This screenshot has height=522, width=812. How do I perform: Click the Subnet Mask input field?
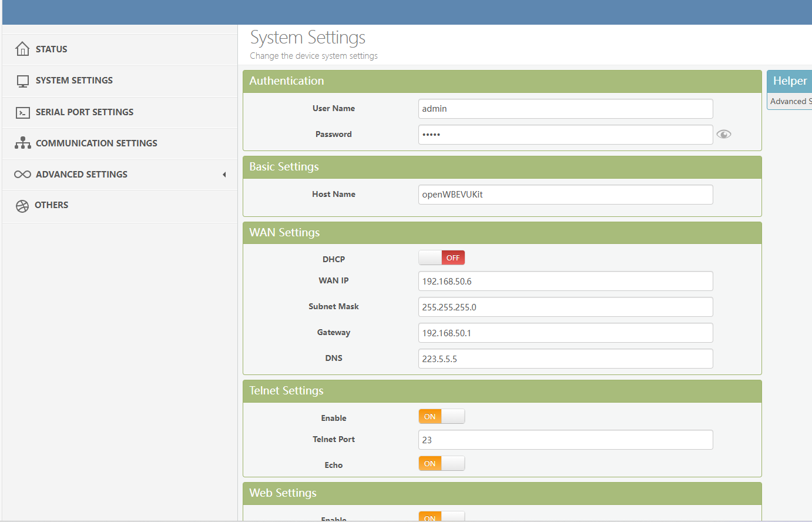566,307
